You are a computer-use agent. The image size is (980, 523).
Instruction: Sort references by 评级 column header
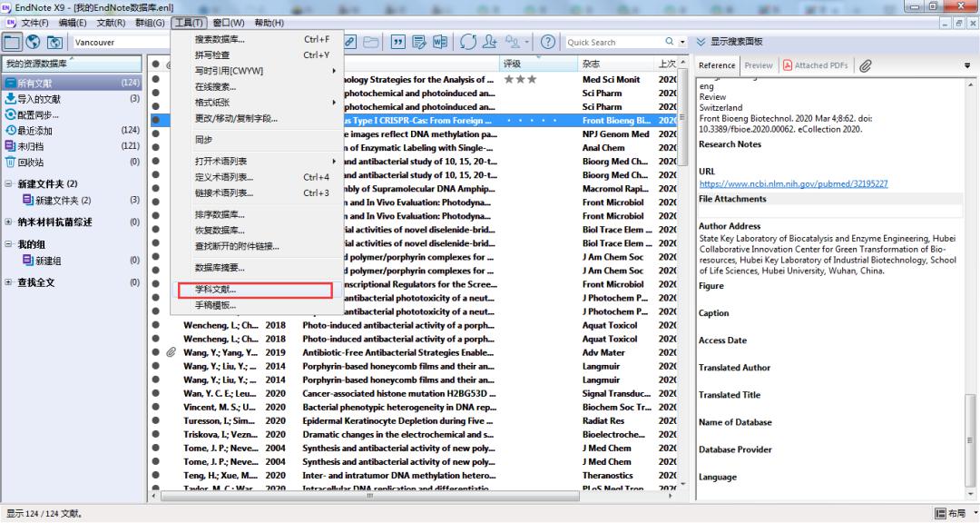pyautogui.click(x=539, y=64)
